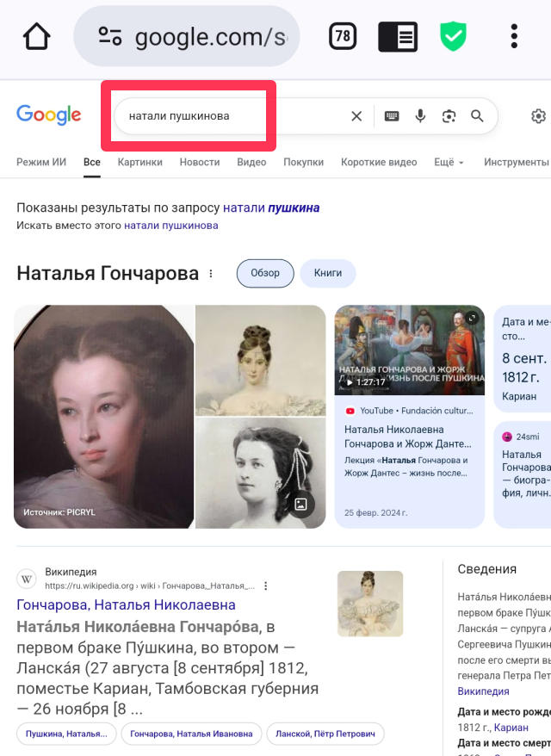Screen dimensions: 551x756
Task: Open the on-screen keyboard input tool
Action: (392, 115)
